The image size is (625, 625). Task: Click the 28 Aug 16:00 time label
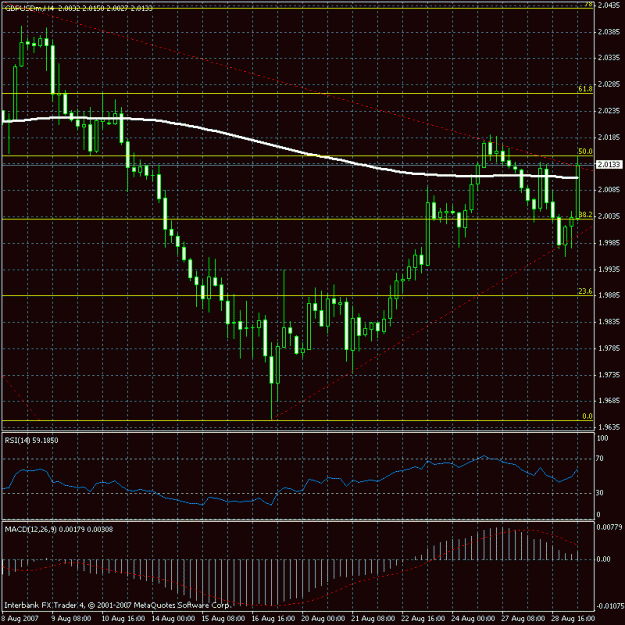click(574, 619)
